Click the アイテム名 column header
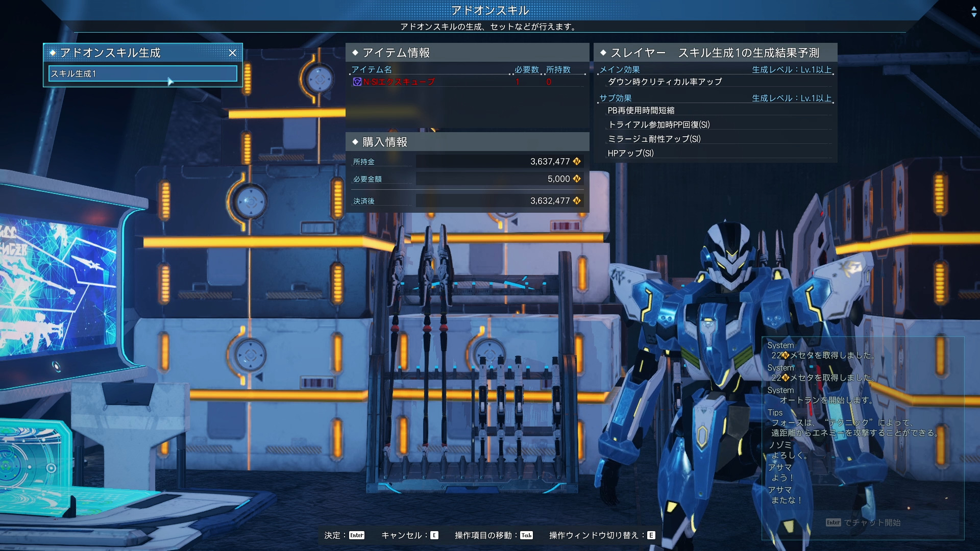 (x=372, y=69)
